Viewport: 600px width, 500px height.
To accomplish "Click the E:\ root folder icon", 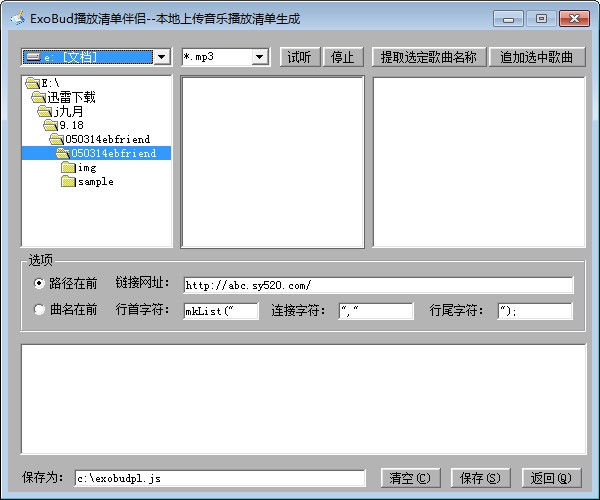I will click(33, 83).
